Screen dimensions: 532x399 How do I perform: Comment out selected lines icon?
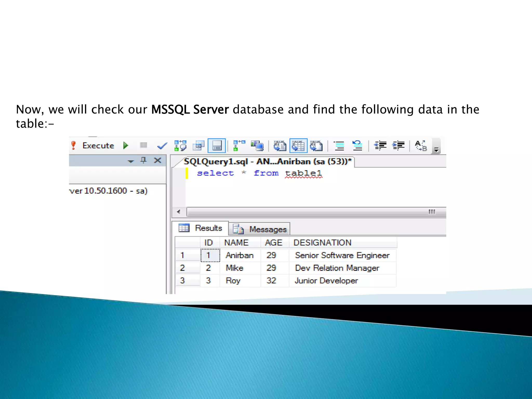click(339, 146)
